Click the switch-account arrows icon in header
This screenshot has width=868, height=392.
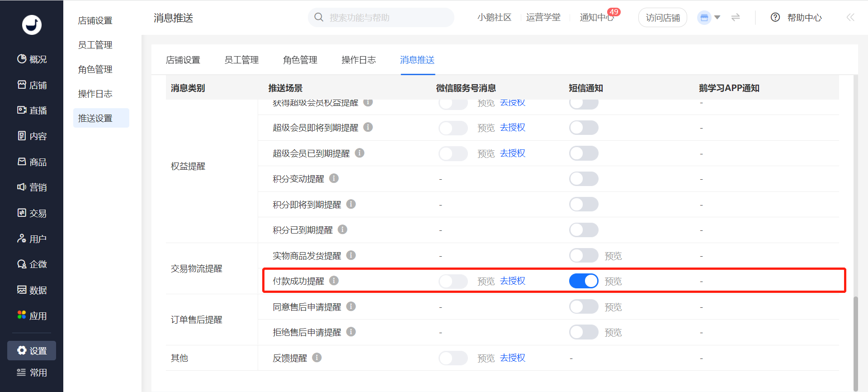736,17
